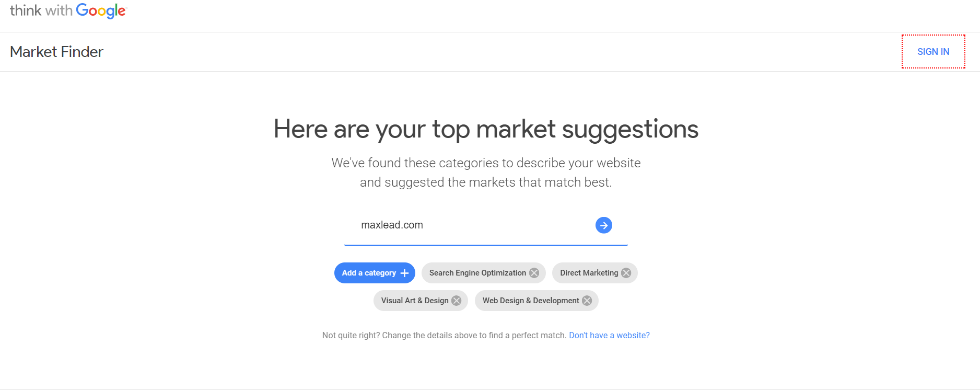This screenshot has width=980, height=390.
Task: Click the plus icon on Add a category
Action: click(404, 273)
